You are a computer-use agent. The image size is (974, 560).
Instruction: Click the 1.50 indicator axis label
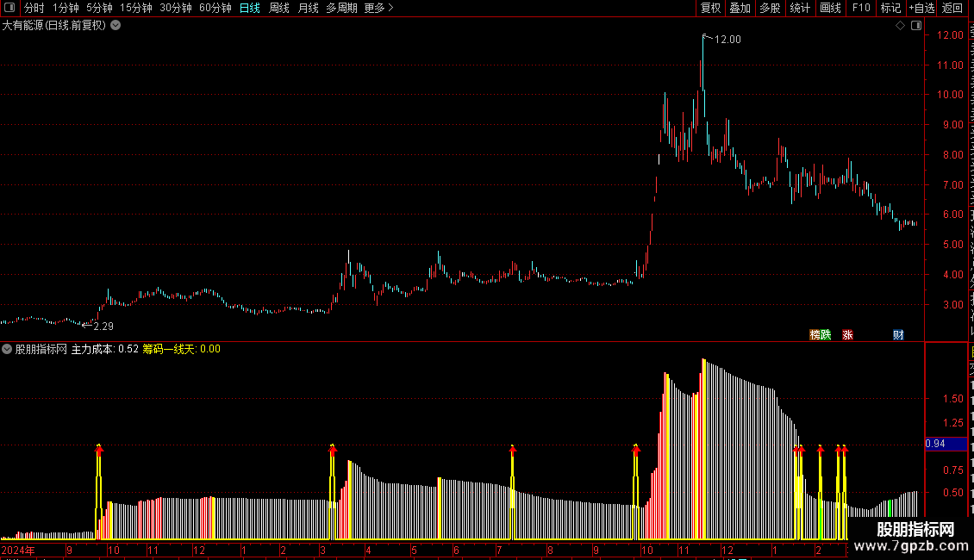click(952, 399)
